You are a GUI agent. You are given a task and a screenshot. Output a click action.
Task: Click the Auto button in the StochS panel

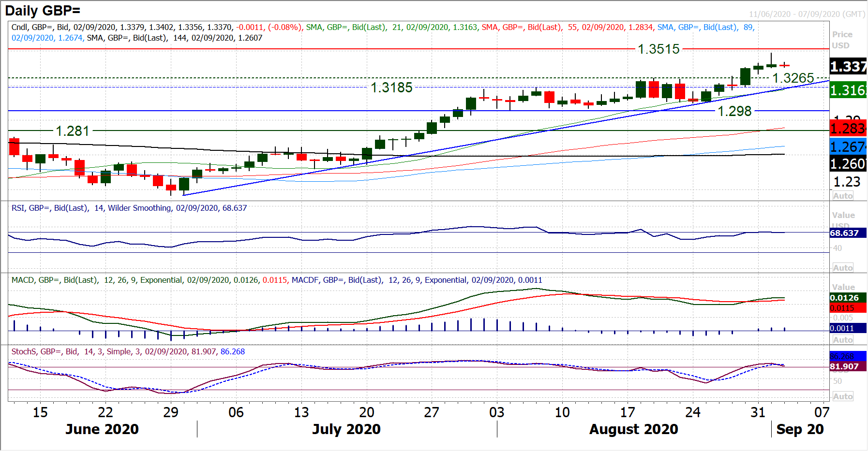click(842, 396)
